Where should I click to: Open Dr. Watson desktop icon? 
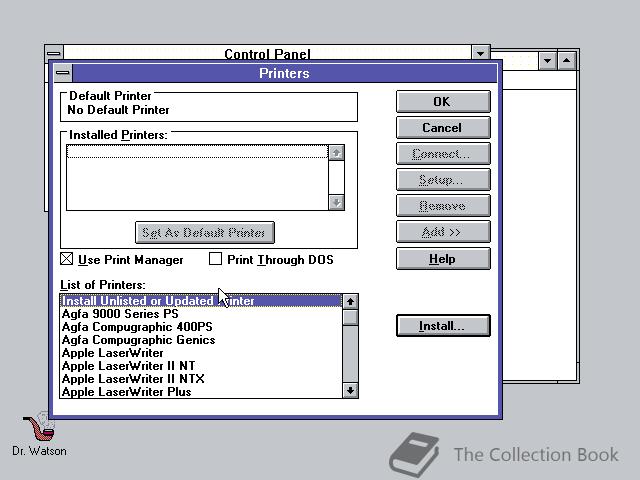39,434
